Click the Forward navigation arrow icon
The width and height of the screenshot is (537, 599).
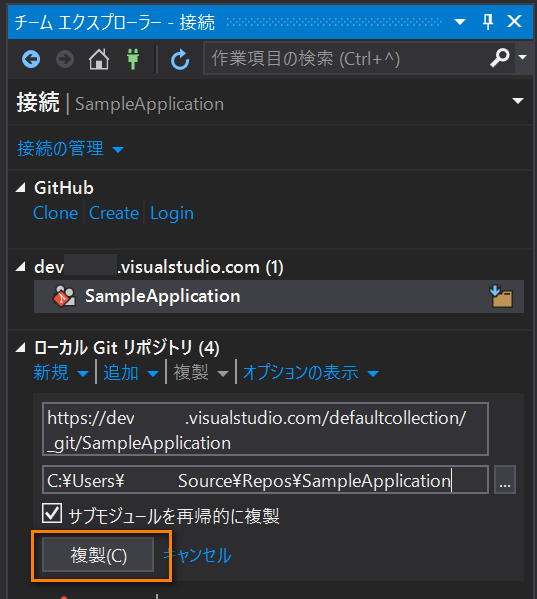click(65, 60)
